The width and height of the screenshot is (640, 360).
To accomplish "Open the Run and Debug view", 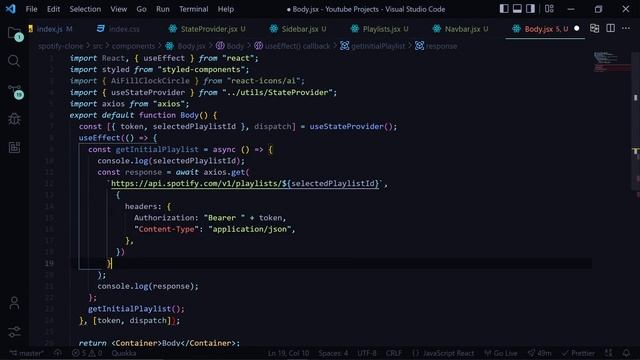I will (x=14, y=119).
